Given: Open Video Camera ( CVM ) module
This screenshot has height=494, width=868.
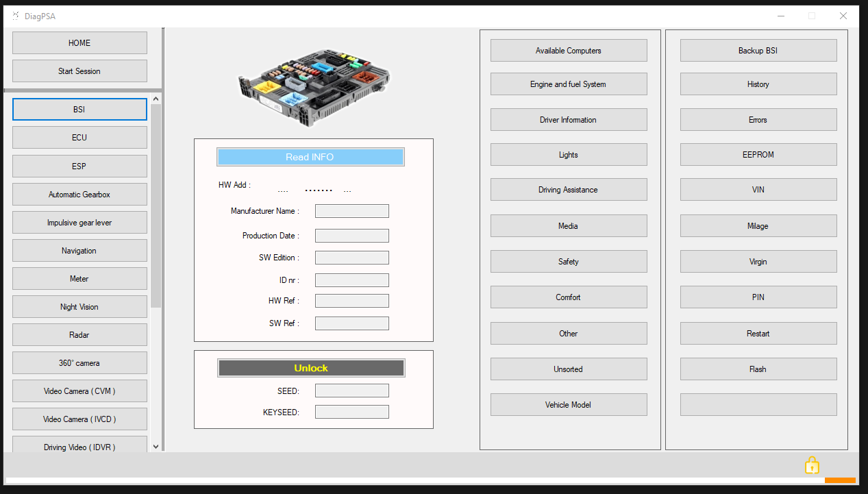Looking at the screenshot, I should click(x=79, y=391).
